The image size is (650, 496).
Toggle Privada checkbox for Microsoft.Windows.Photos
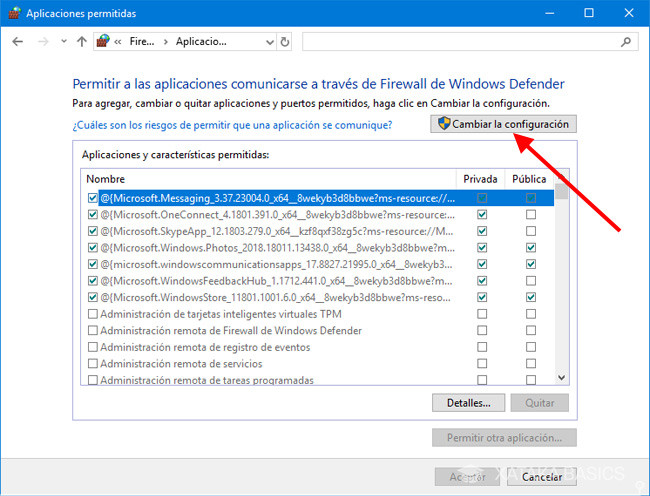[482, 248]
